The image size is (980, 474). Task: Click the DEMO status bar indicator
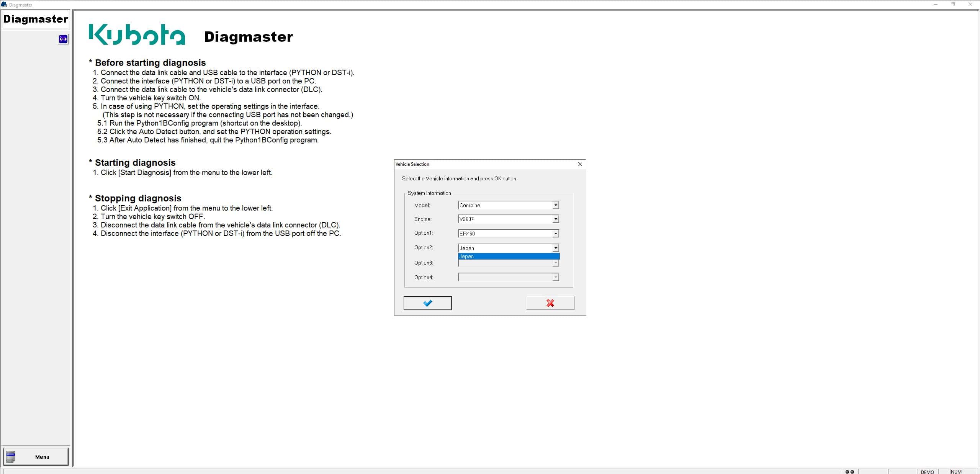tap(927, 472)
